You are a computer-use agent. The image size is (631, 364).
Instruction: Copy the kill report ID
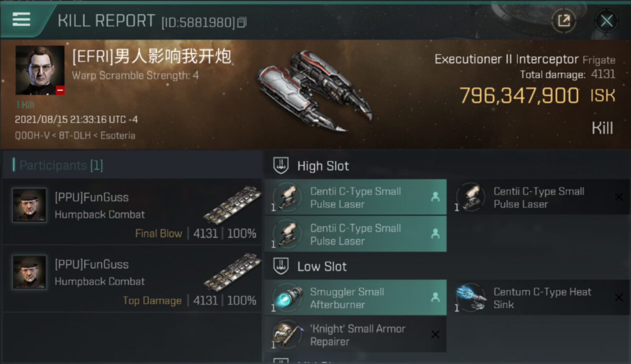[242, 22]
